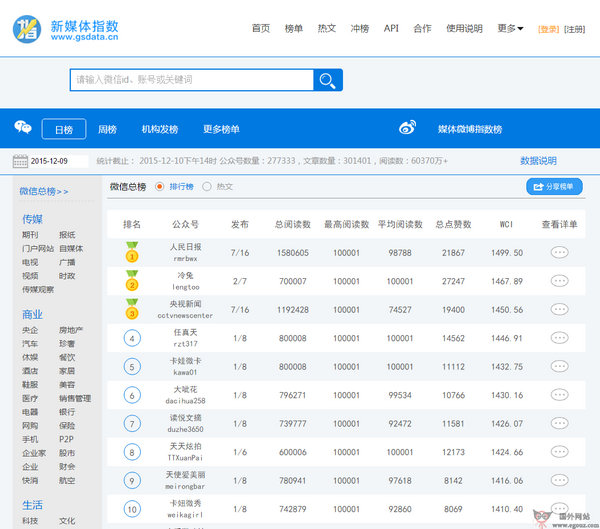Click the rank 4 circle badge
The width and height of the screenshot is (600, 529).
pyautogui.click(x=132, y=338)
